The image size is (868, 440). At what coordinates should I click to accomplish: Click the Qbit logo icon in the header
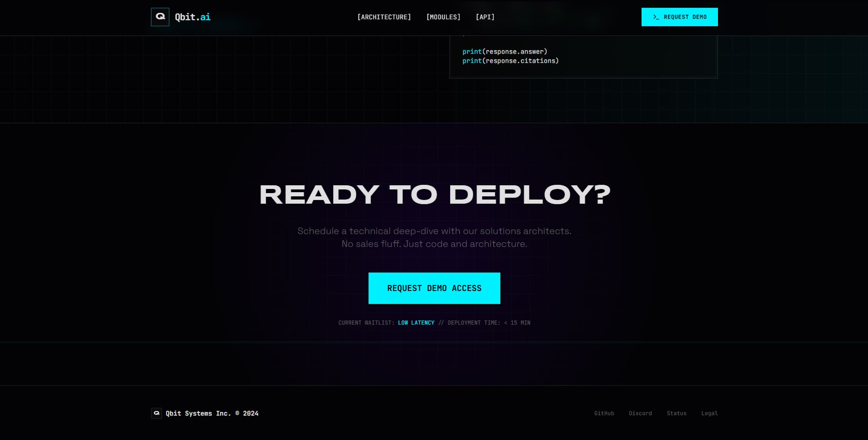point(160,17)
